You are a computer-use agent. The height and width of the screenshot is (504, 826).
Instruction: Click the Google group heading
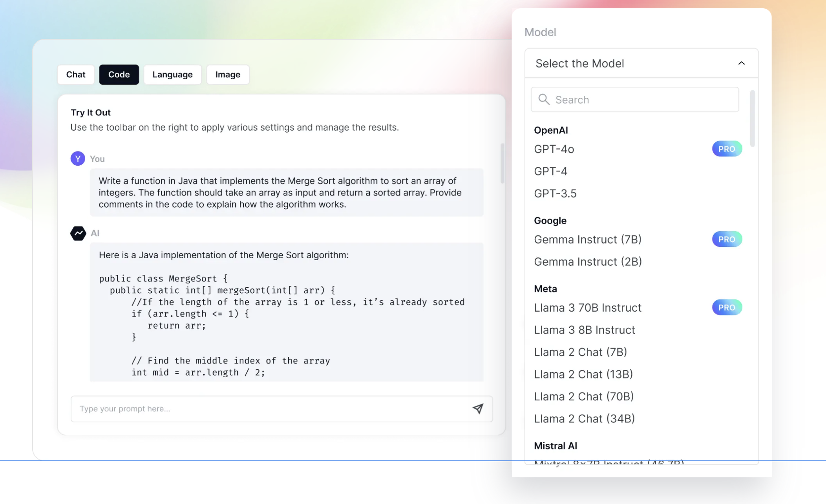tap(550, 221)
